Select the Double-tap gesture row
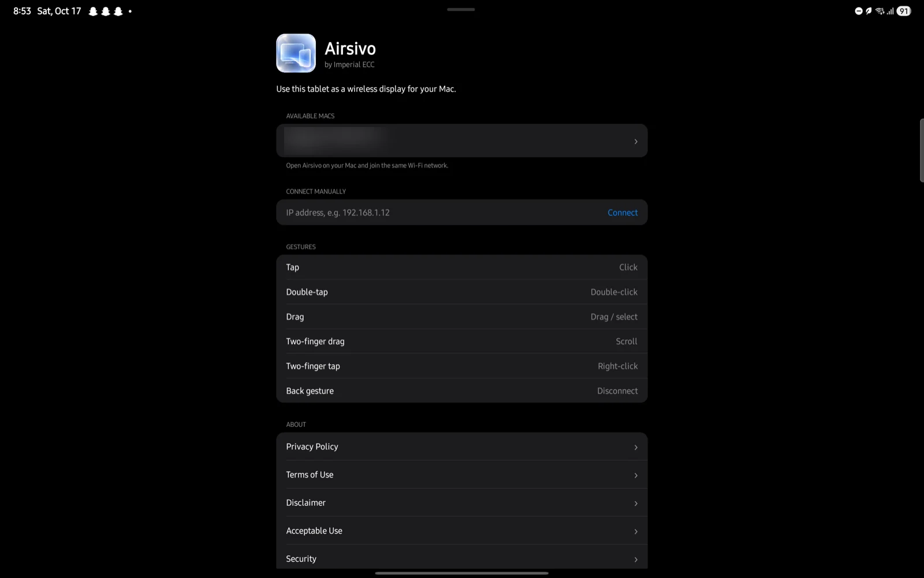Viewport: 924px width, 578px height. [x=462, y=292]
